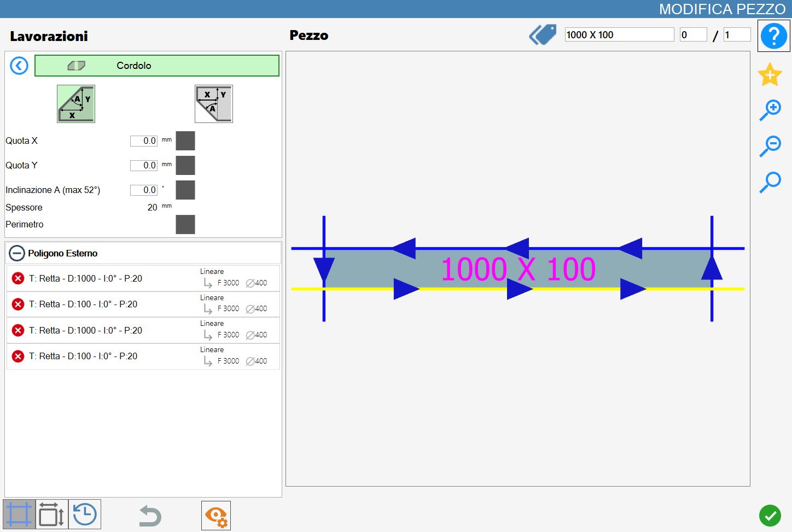Collapse the Poligono Esterno section
792x532 pixels.
point(17,253)
